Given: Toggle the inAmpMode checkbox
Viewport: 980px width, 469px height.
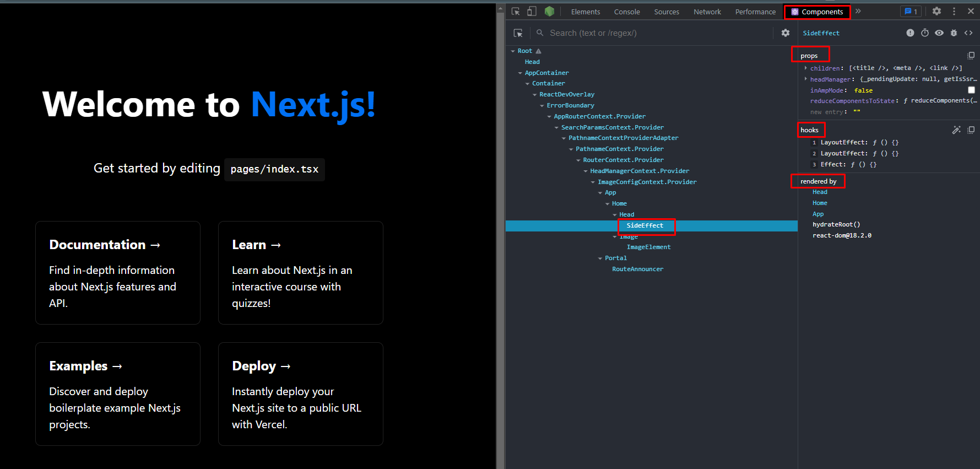Looking at the screenshot, I should 971,90.
